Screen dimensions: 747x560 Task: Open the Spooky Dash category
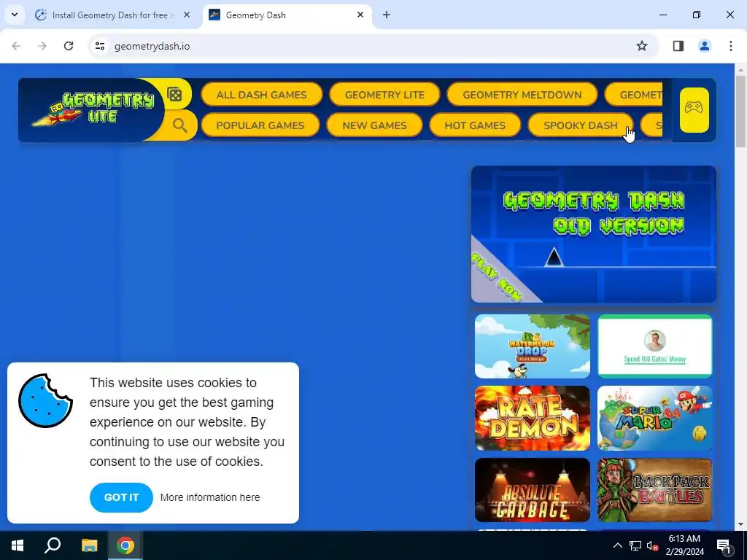pos(580,125)
